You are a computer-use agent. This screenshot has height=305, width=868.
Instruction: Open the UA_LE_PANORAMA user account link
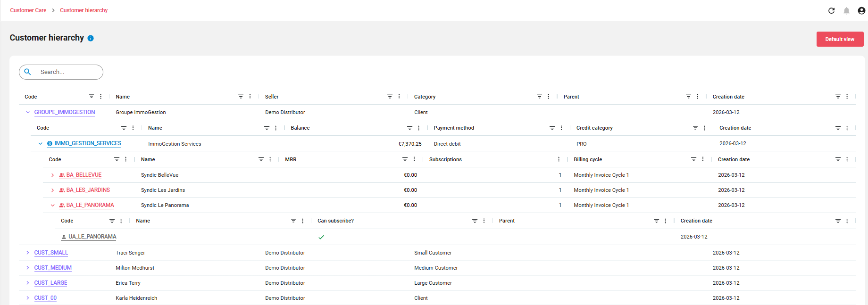point(92,237)
